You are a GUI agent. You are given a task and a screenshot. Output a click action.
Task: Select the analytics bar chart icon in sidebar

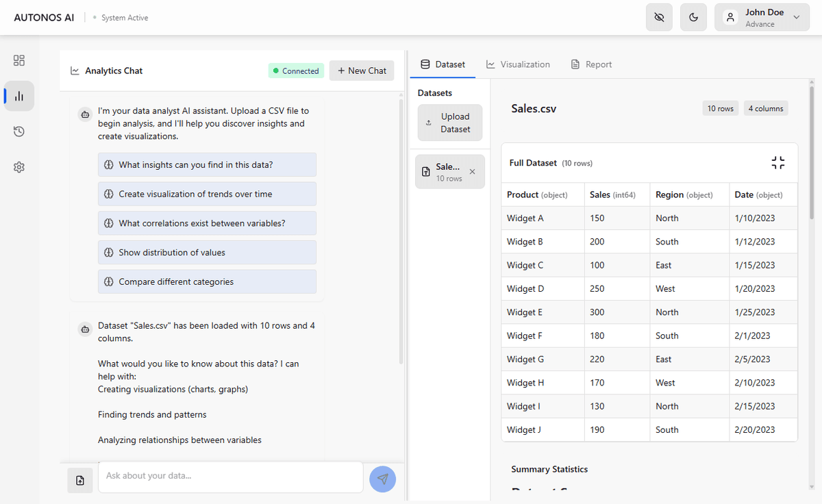pyautogui.click(x=18, y=96)
